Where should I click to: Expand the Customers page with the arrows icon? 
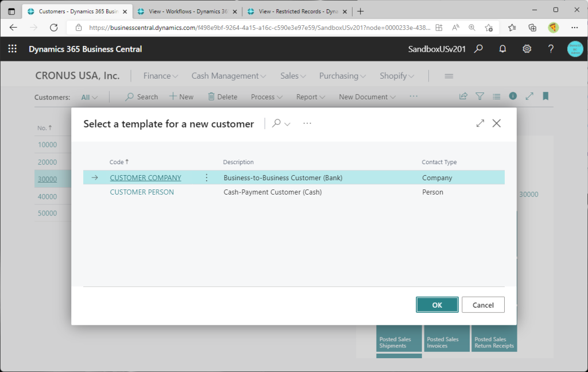[x=529, y=96]
